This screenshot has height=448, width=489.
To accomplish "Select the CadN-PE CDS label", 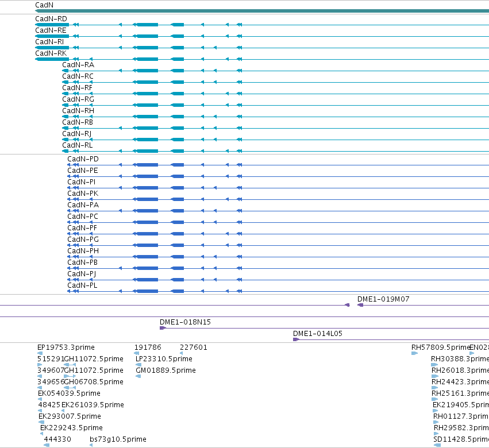I will tap(83, 171).
